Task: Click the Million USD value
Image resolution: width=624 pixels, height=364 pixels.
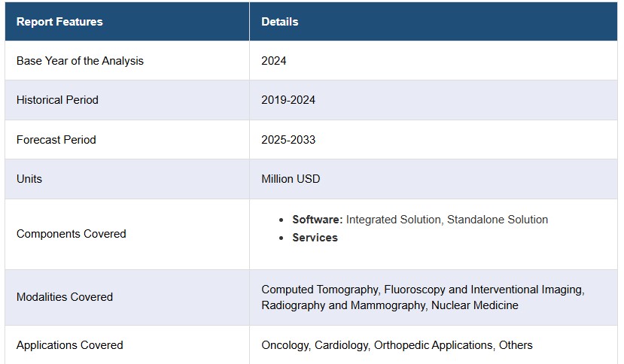Action: [x=291, y=179]
